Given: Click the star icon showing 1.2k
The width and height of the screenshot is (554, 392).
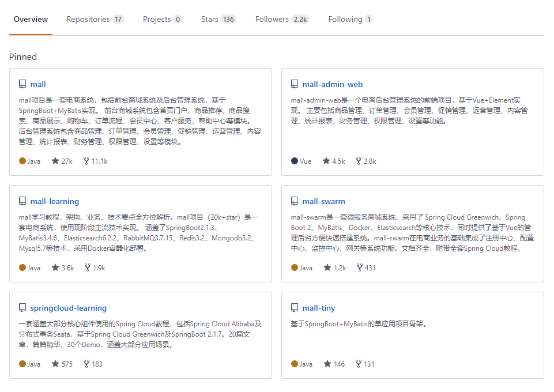Looking at the screenshot, I should click(327, 267).
